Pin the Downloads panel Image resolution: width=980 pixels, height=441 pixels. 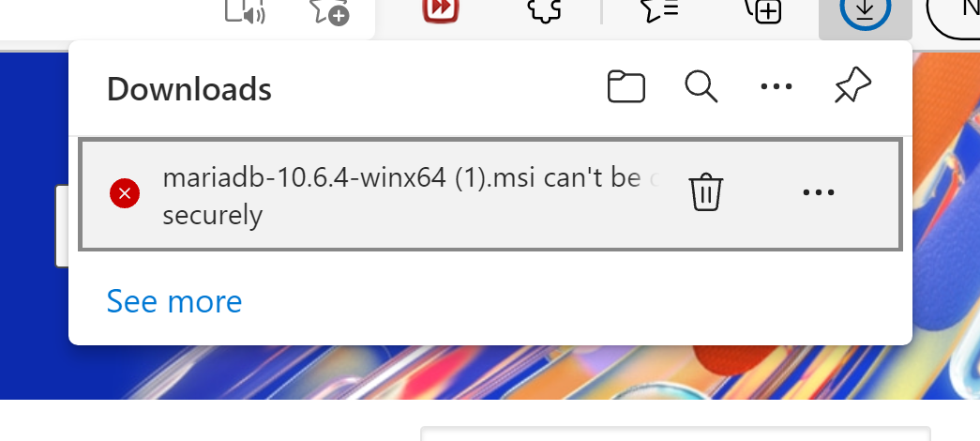pyautogui.click(x=852, y=85)
